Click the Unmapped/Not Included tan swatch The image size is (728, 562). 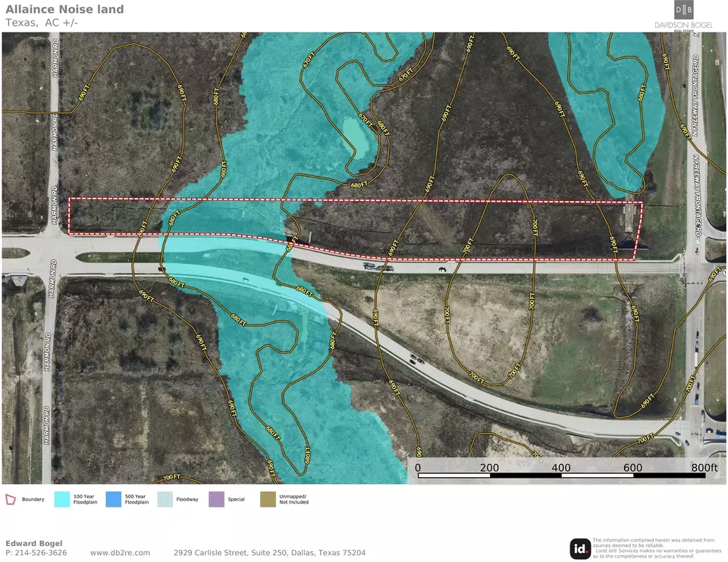point(268,499)
